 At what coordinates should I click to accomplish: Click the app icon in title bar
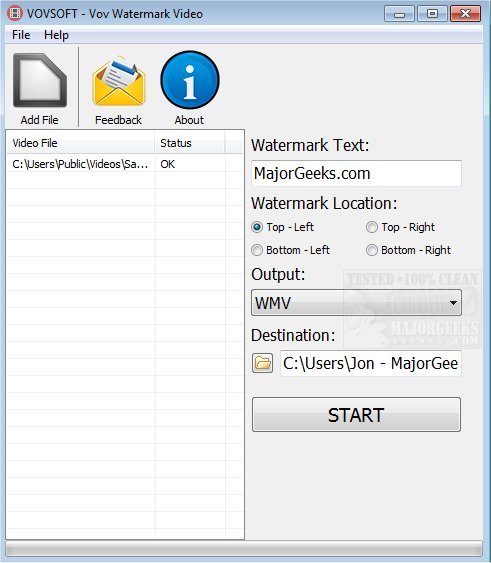click(15, 14)
